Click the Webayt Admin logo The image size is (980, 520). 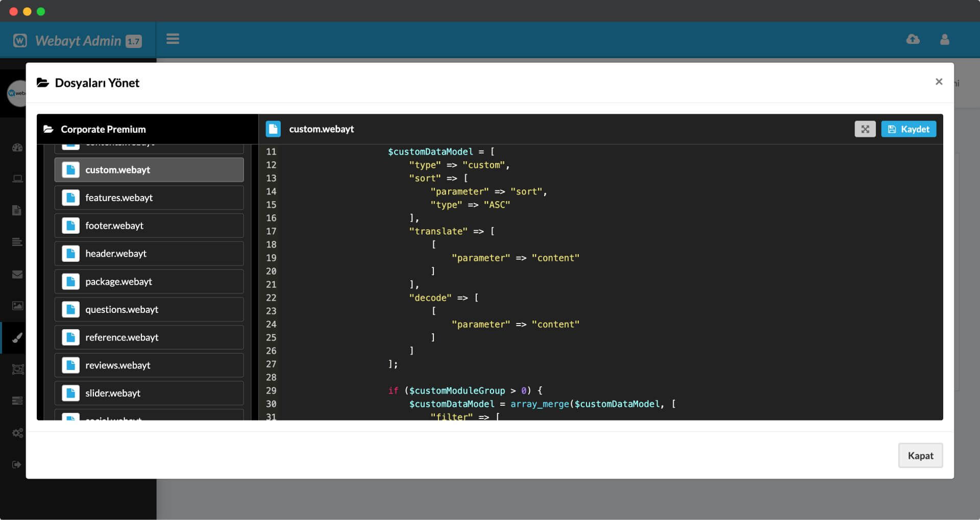point(78,41)
